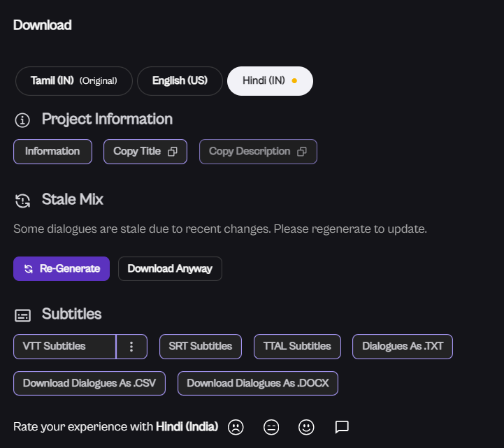Click Download Dialogues As .DOCX
This screenshot has height=448, width=504.
pos(257,384)
